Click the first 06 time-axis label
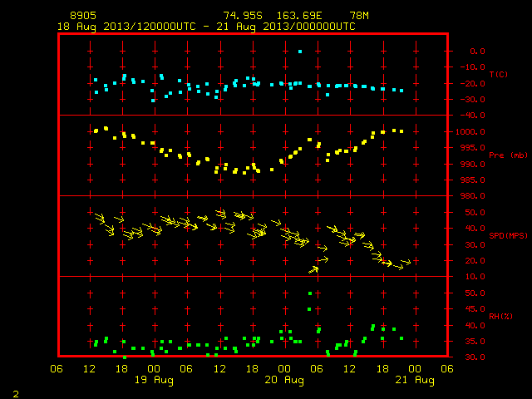The image size is (532, 399). tap(57, 369)
